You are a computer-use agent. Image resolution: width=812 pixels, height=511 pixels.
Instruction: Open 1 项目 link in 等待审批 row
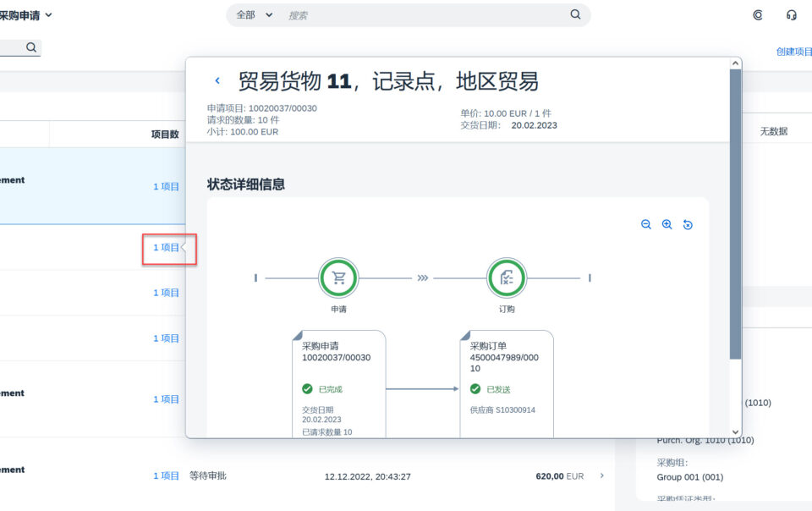(x=167, y=475)
